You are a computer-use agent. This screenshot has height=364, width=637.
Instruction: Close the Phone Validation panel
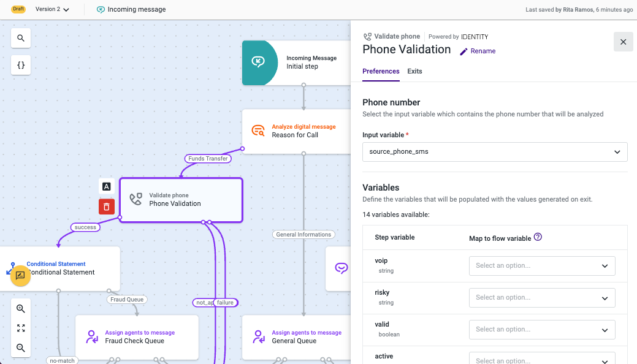(x=623, y=42)
